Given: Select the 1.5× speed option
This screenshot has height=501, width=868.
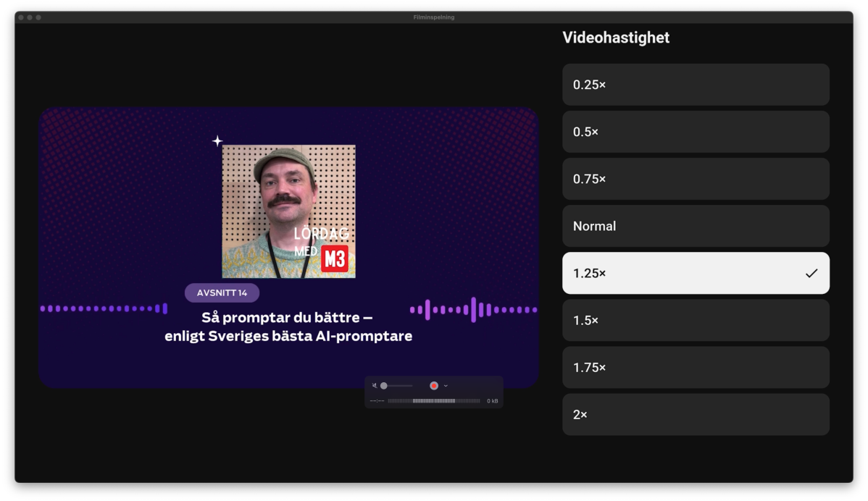Looking at the screenshot, I should point(696,320).
